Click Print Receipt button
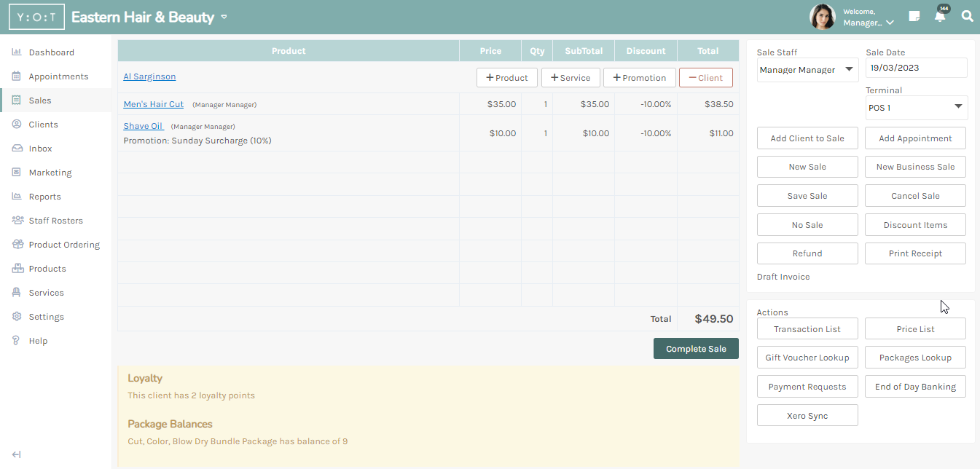 click(x=915, y=253)
